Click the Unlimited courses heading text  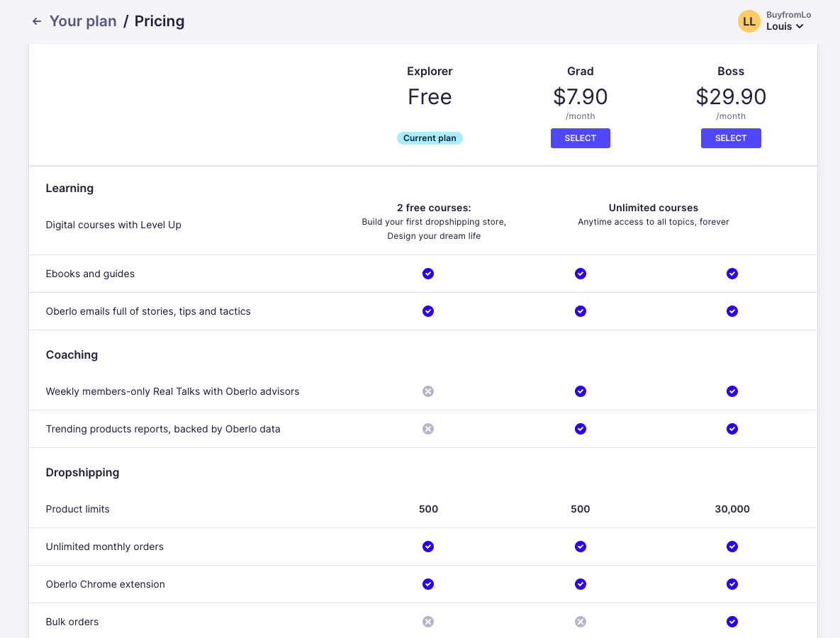tap(653, 208)
